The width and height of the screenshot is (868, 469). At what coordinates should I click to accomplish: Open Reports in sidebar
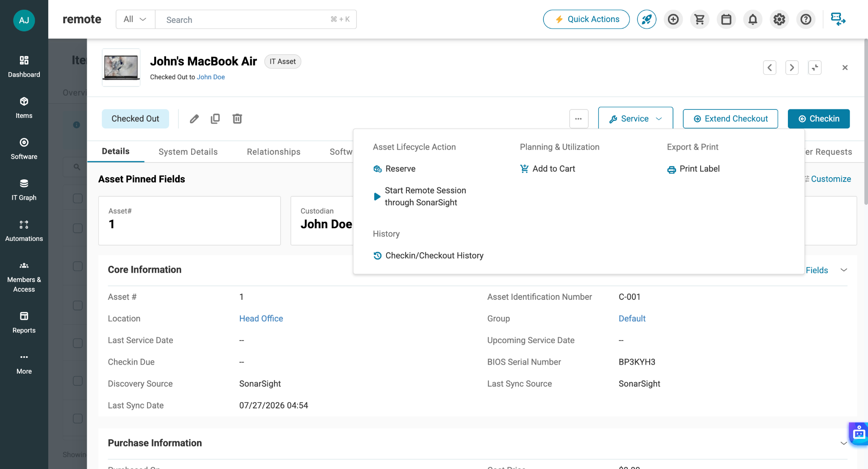(24, 323)
